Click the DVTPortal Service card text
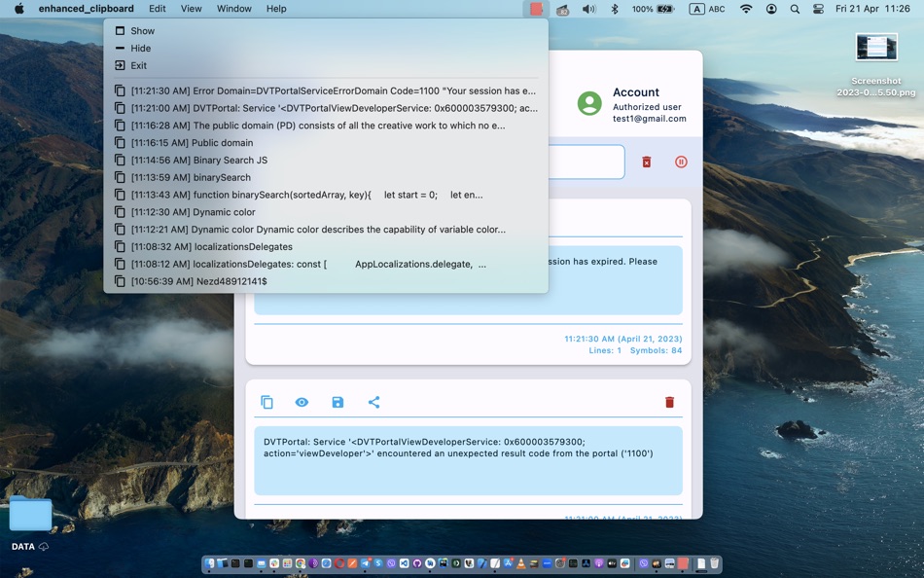This screenshot has width=924, height=578. pos(458,448)
